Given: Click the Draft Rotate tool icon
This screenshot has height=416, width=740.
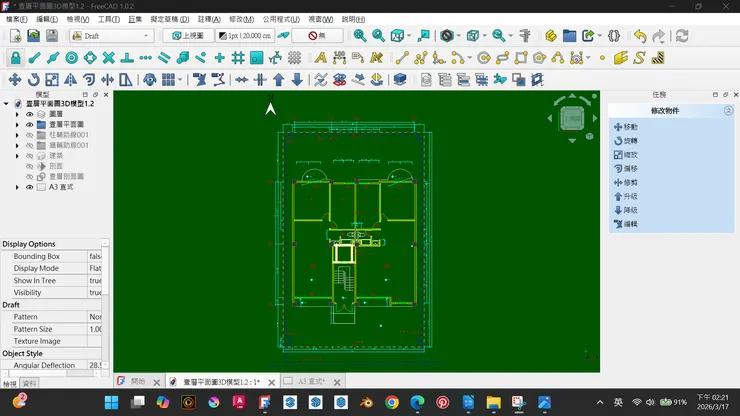Looking at the screenshot, I should click(33, 80).
